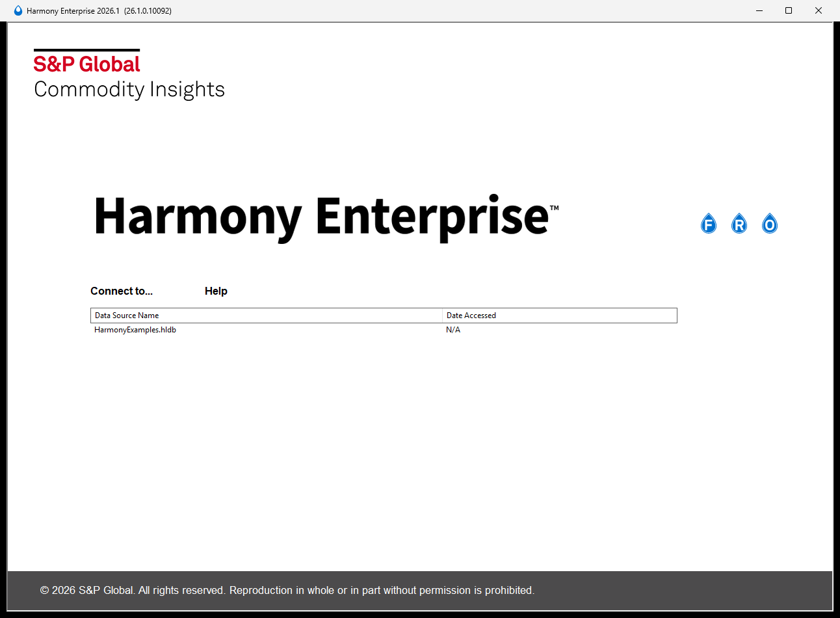Click the Date Accessed column header
Viewport: 840px width, 618px height.
pyautogui.click(x=560, y=316)
